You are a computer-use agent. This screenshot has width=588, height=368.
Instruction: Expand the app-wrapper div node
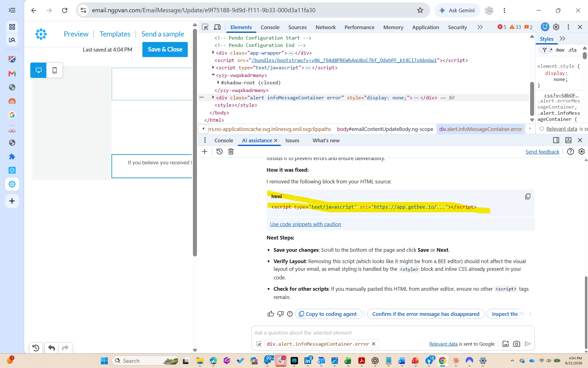point(213,52)
